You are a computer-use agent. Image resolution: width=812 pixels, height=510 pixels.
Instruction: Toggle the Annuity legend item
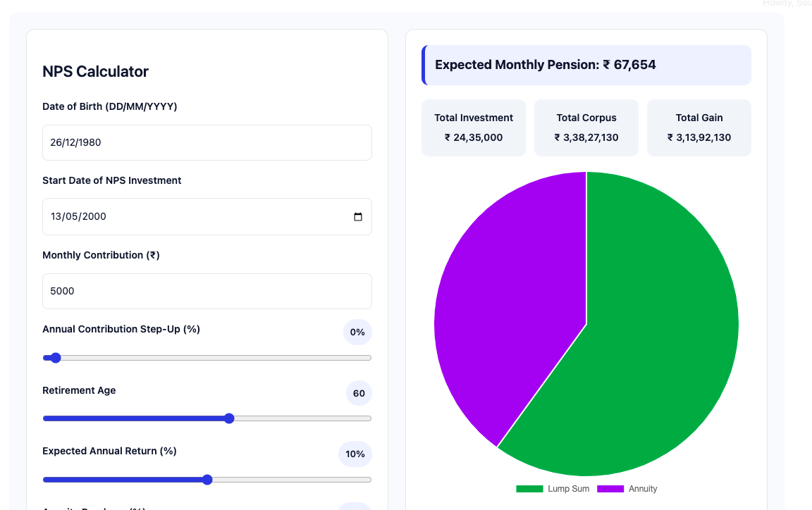(627, 489)
